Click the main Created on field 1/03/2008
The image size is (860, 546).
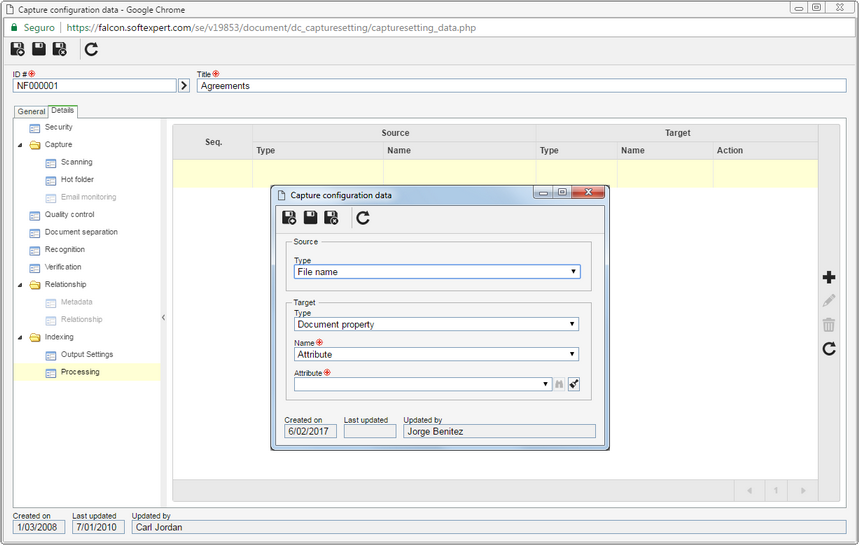(x=39, y=527)
